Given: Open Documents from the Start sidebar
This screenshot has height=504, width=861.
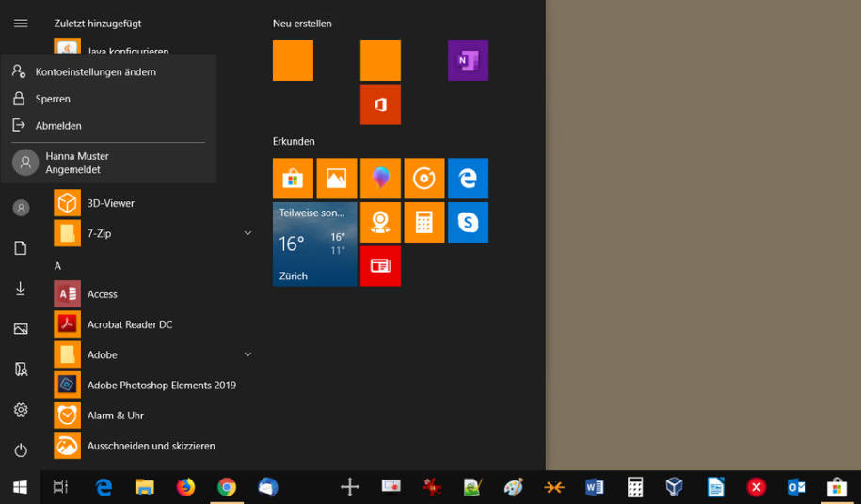Looking at the screenshot, I should 21,248.
